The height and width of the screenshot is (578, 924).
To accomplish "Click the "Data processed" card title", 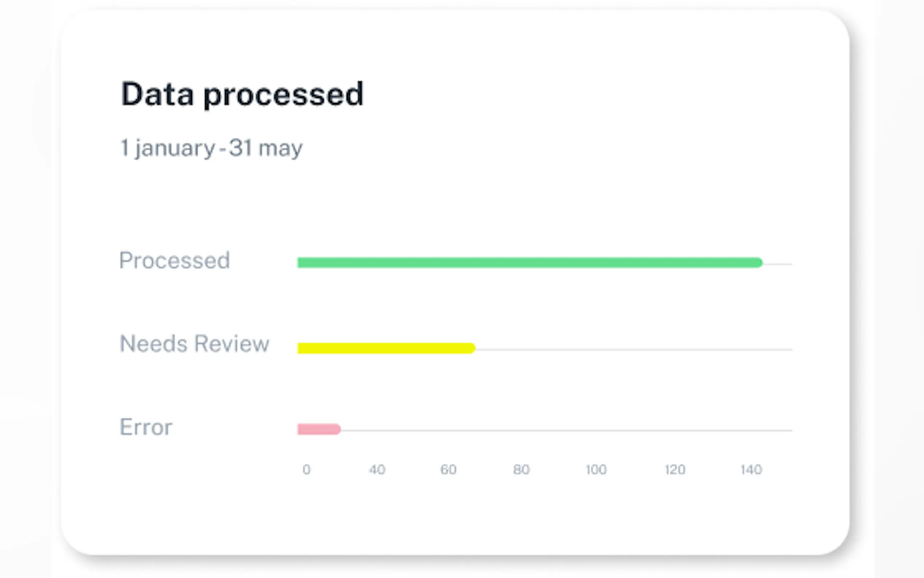I will click(242, 94).
